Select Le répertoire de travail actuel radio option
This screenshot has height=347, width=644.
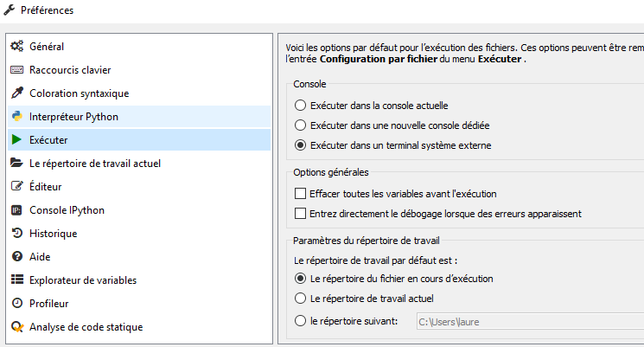[300, 298]
